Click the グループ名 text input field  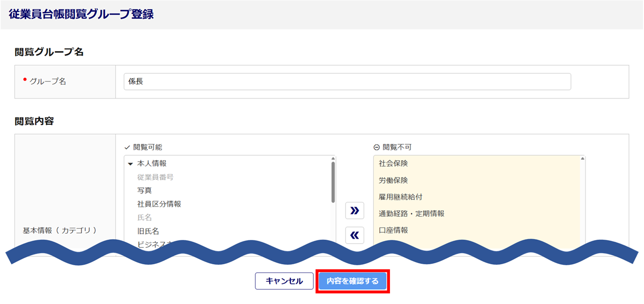[x=347, y=81]
